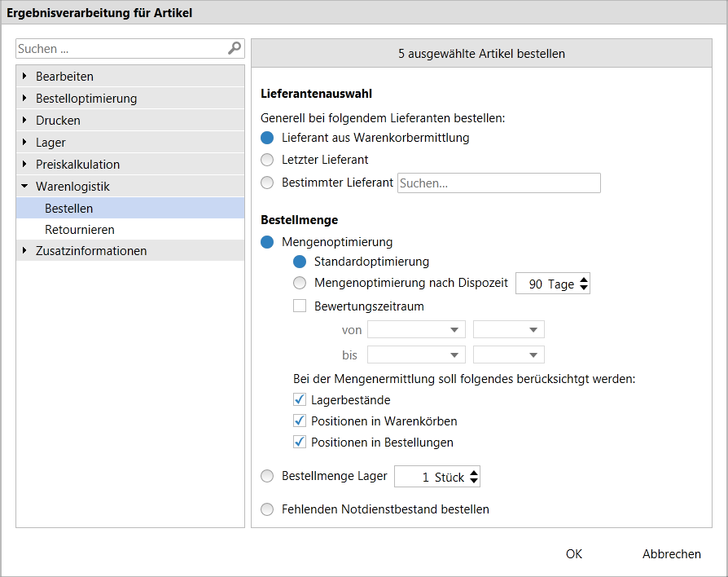Image resolution: width=728 pixels, height=577 pixels.
Task: Uncheck the Lagerbestände checkbox
Action: coord(300,399)
